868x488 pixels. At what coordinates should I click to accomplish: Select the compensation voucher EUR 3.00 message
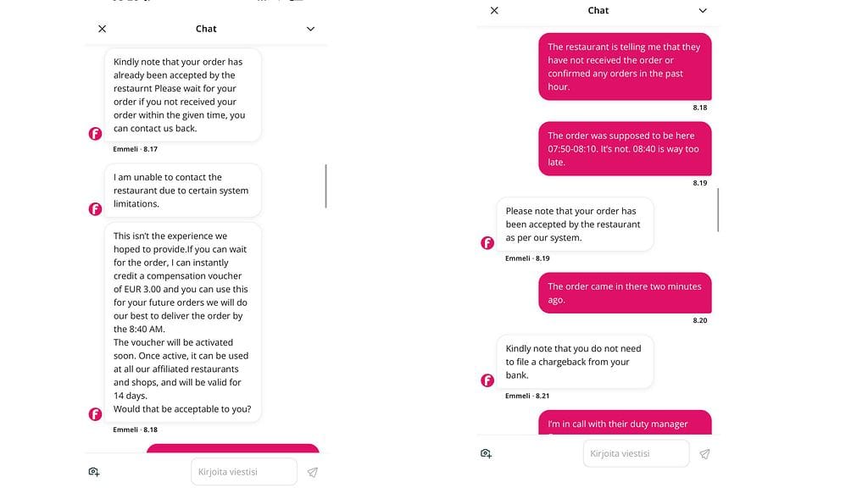pos(182,322)
